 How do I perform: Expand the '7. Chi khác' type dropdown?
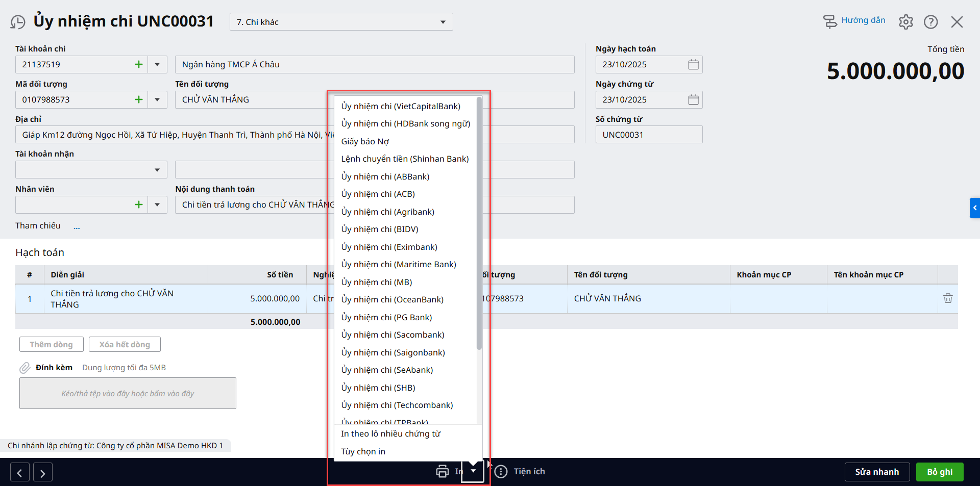(443, 22)
